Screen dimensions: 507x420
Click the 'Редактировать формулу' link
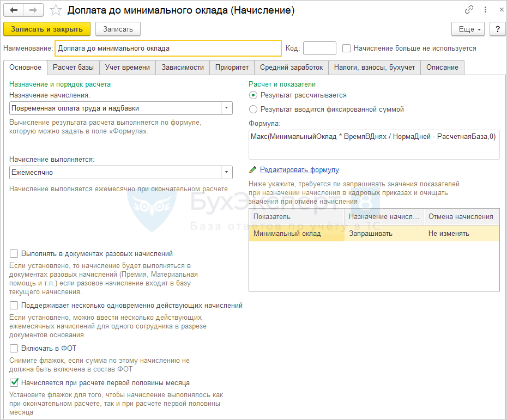[x=299, y=169]
